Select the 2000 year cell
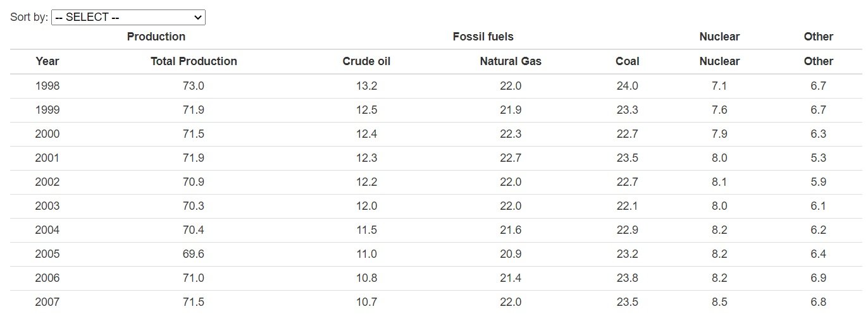 [47, 134]
